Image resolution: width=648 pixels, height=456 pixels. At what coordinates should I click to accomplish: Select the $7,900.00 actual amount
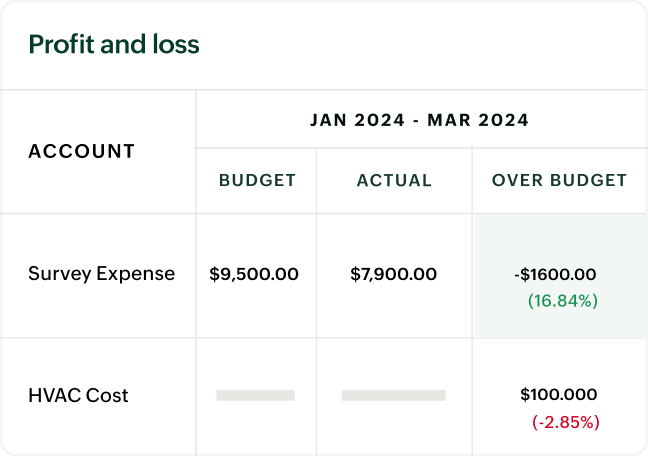(394, 274)
